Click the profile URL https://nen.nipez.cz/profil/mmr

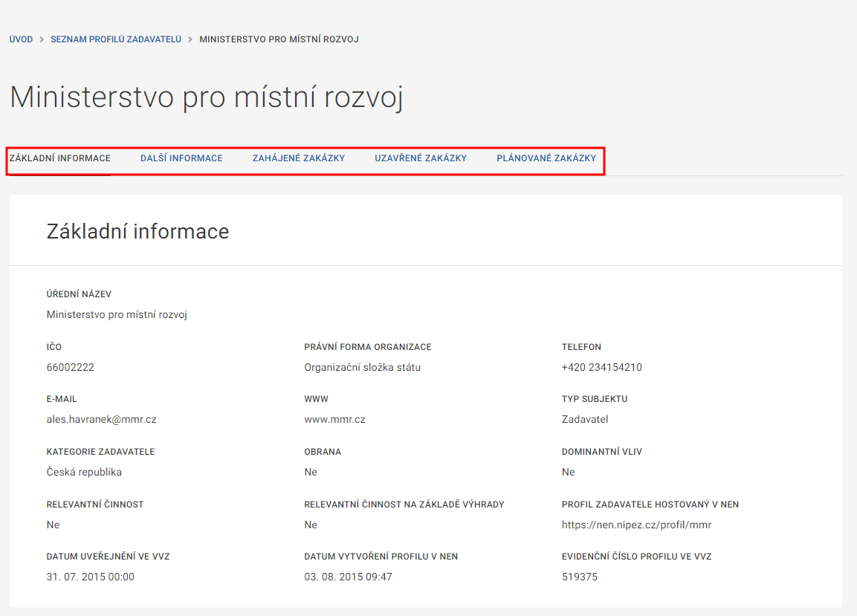(x=637, y=525)
